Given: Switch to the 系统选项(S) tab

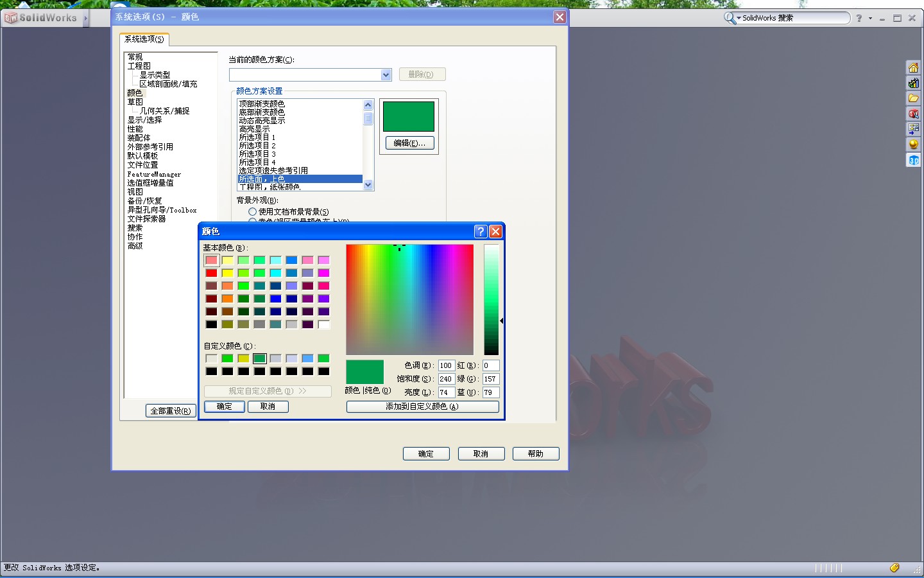Looking at the screenshot, I should [144, 39].
